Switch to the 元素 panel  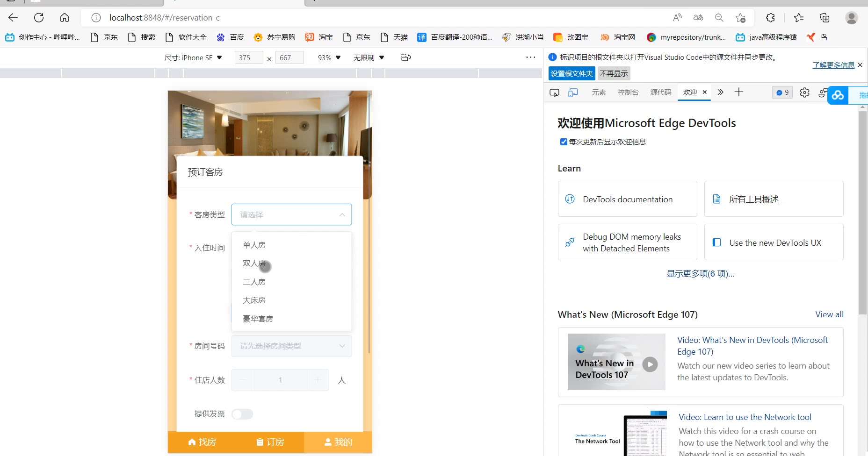[x=599, y=93]
